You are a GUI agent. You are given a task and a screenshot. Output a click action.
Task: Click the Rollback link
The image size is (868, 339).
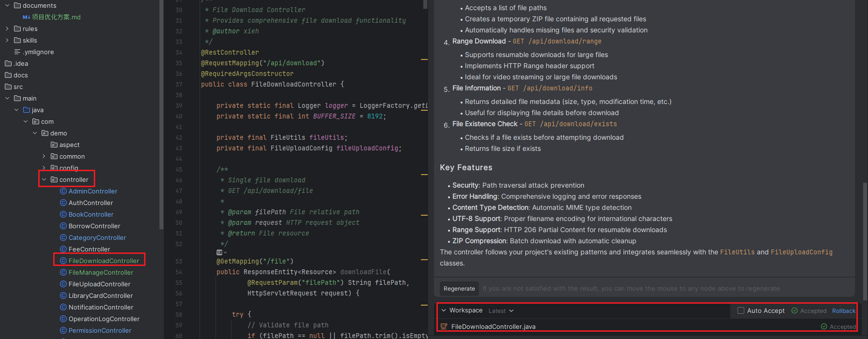[843, 311]
